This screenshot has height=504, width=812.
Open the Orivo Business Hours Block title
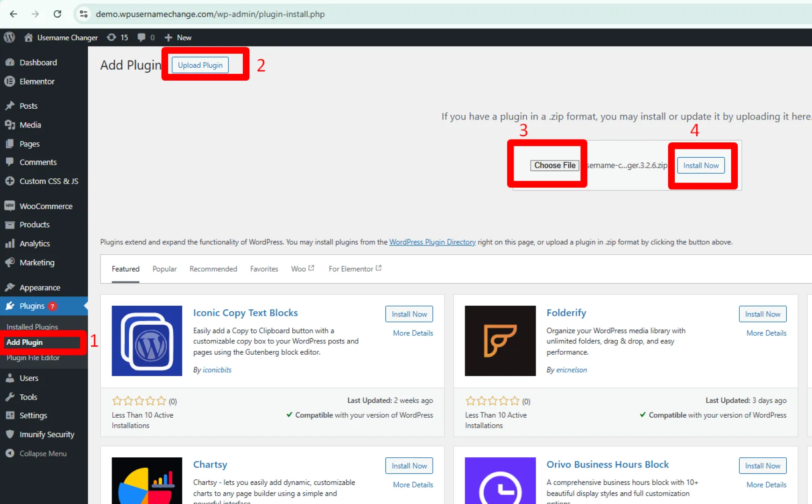pyautogui.click(x=607, y=465)
